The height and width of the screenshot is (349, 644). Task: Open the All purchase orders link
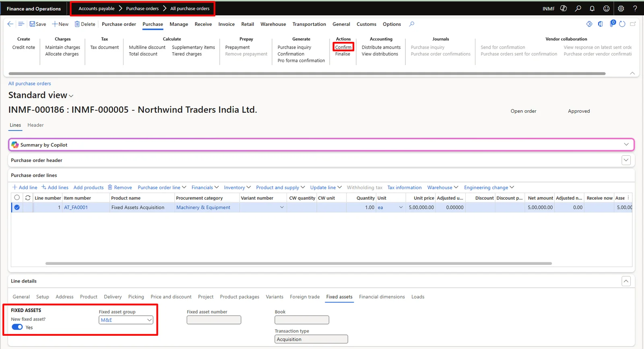[30, 84]
